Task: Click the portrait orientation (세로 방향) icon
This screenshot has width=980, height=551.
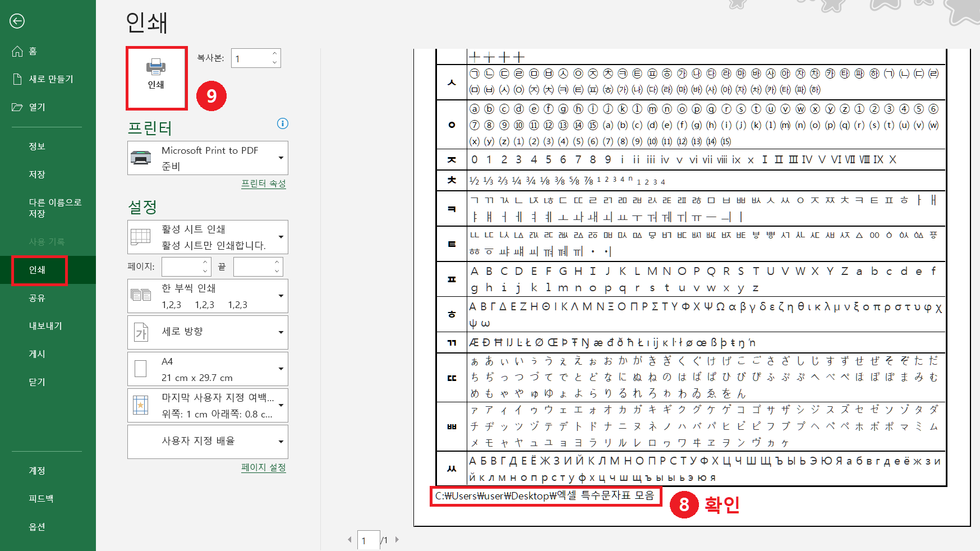Action: tap(141, 332)
